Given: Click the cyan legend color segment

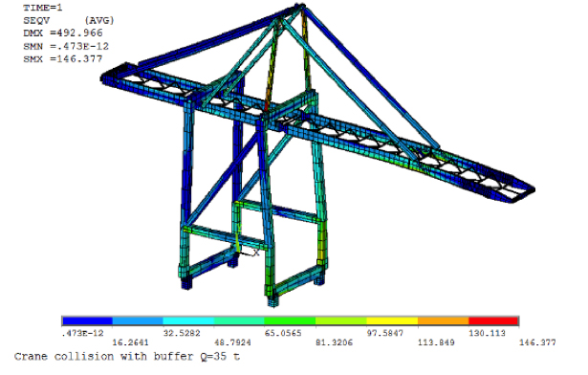Looking at the screenshot, I should [x=188, y=320].
